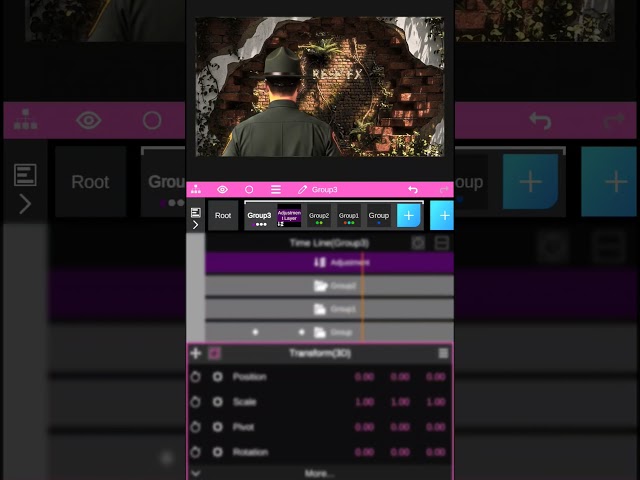Open the node hierarchy tree icon
The image size is (640, 480).
pyautogui.click(x=196, y=189)
